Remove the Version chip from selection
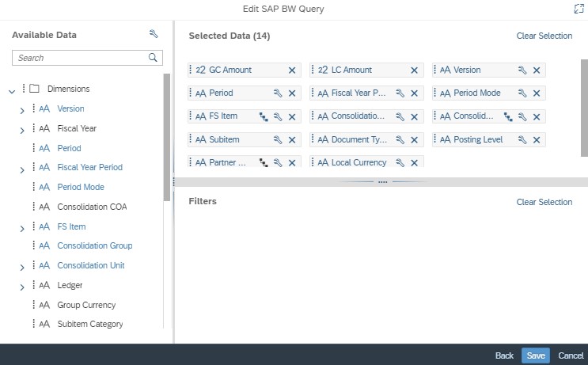This screenshot has width=588, height=365. click(537, 70)
